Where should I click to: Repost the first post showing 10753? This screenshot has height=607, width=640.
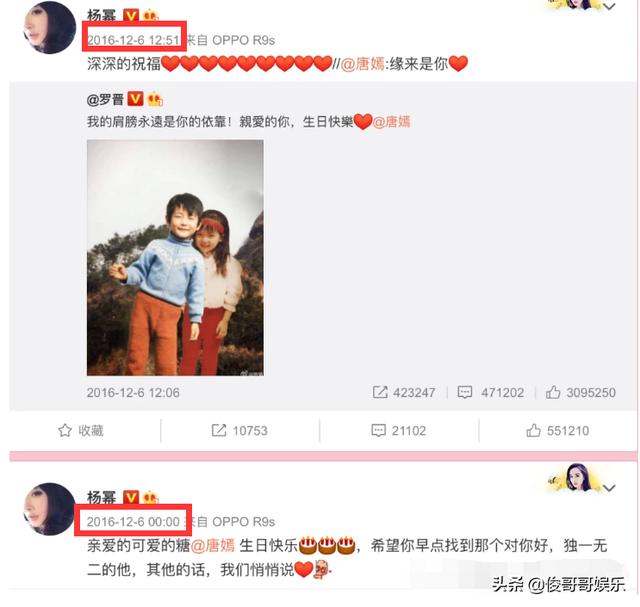[239, 430]
